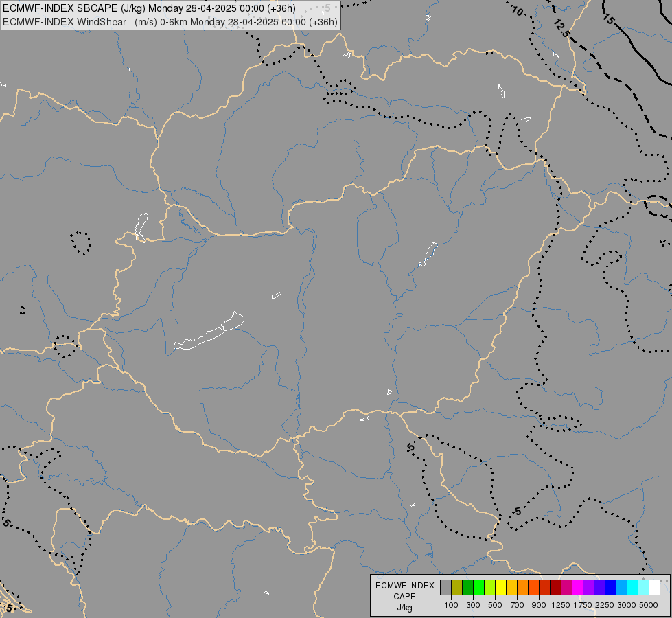
Task: Select the legend value label 900
Action: tap(539, 605)
